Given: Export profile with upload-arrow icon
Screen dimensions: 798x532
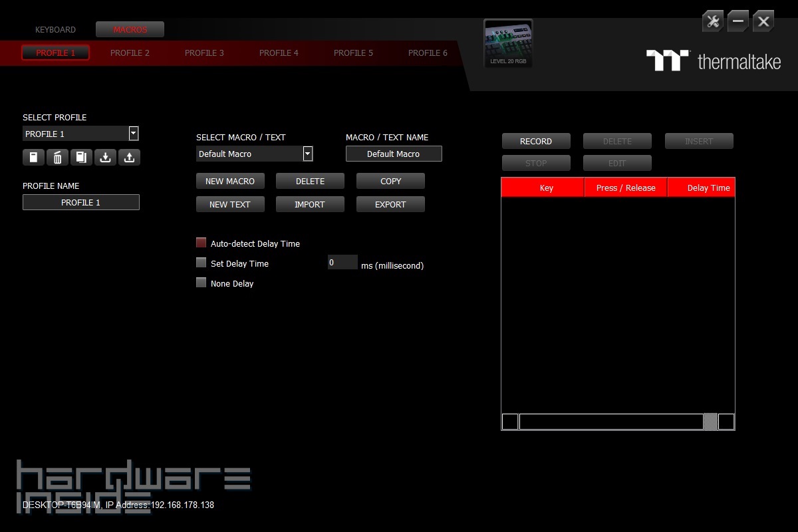Looking at the screenshot, I should tap(129, 158).
